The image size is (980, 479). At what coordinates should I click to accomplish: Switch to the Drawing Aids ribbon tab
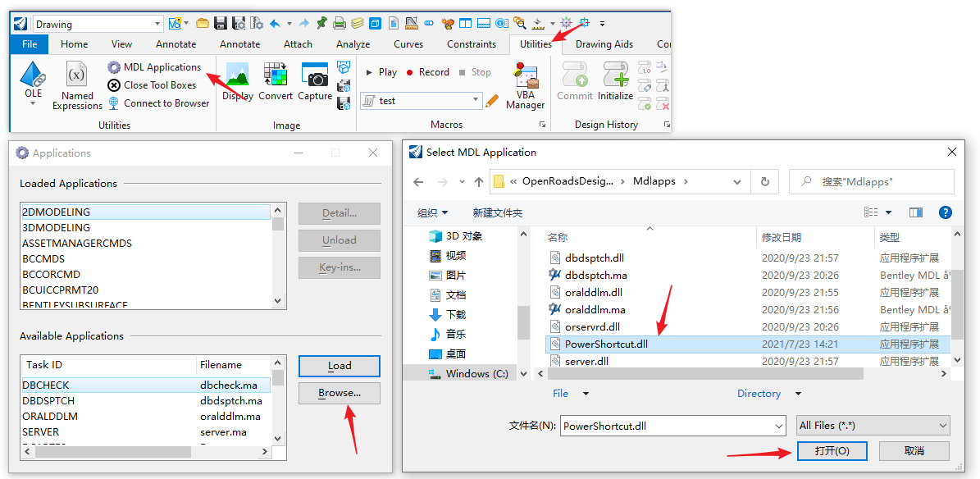point(604,43)
